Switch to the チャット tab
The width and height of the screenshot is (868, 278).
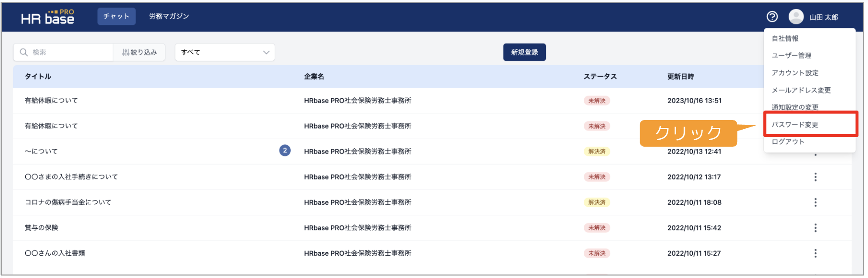[116, 16]
